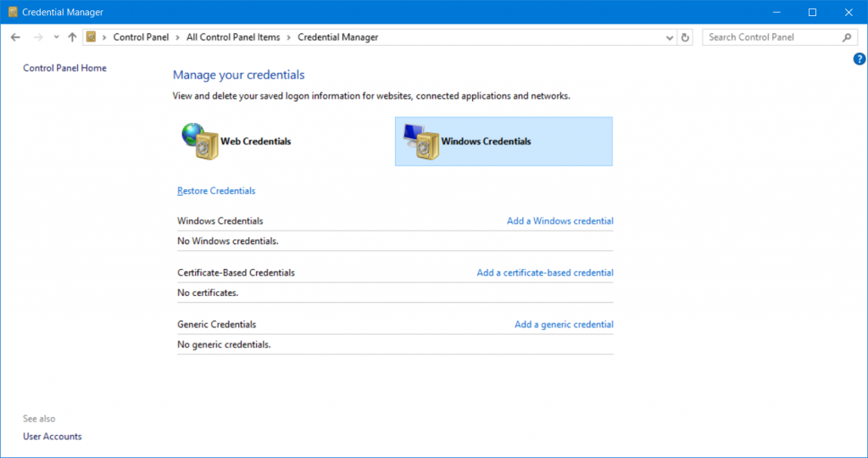Viewport: 868px width, 458px height.
Task: Click the Credential Manager icon in address bar
Action: (92, 37)
